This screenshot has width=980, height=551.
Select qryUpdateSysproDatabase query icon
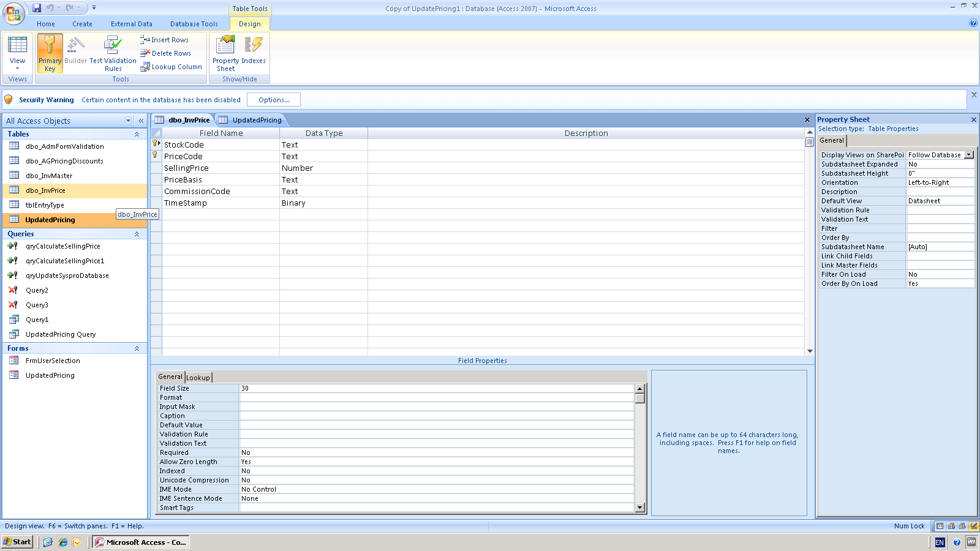[13, 275]
